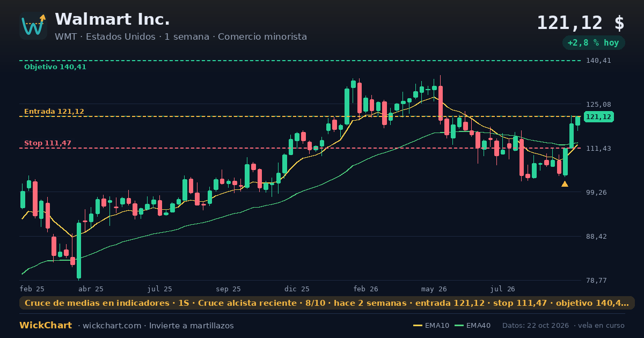Click the Walmart Inc. title
Viewport: 644px width, 338px height.
[112, 19]
